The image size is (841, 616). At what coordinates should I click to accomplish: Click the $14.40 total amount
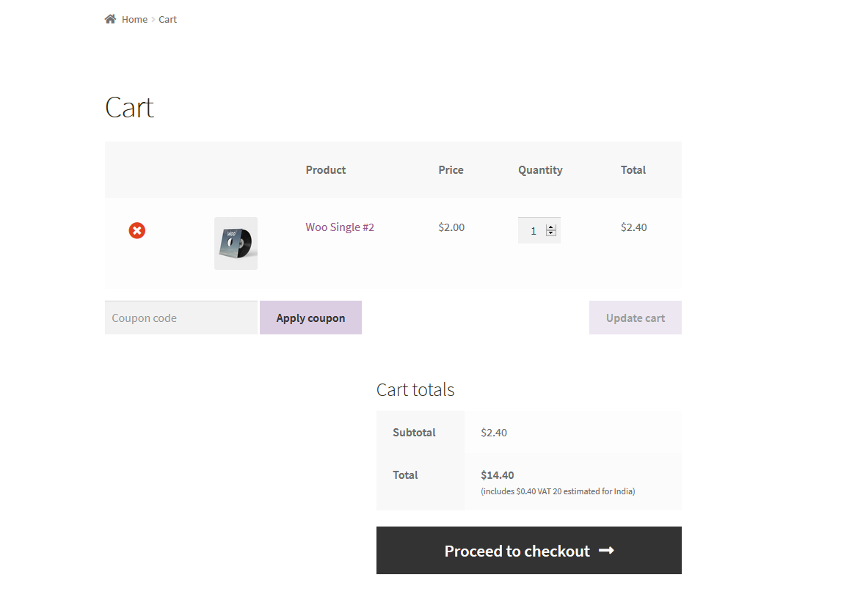click(498, 475)
